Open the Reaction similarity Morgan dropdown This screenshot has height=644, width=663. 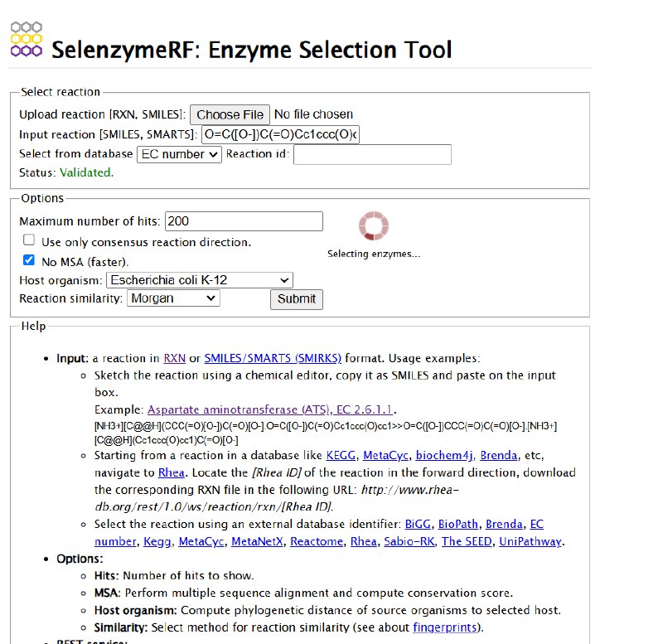(x=173, y=298)
